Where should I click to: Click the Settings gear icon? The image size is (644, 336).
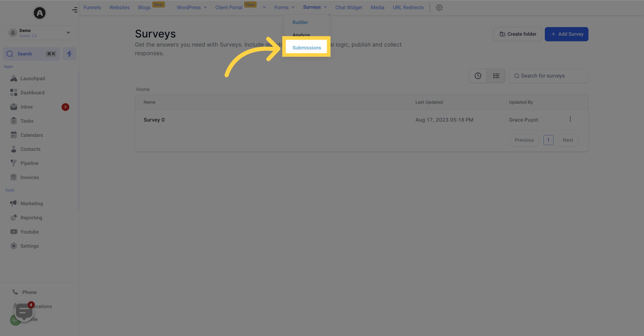pyautogui.click(x=439, y=7)
